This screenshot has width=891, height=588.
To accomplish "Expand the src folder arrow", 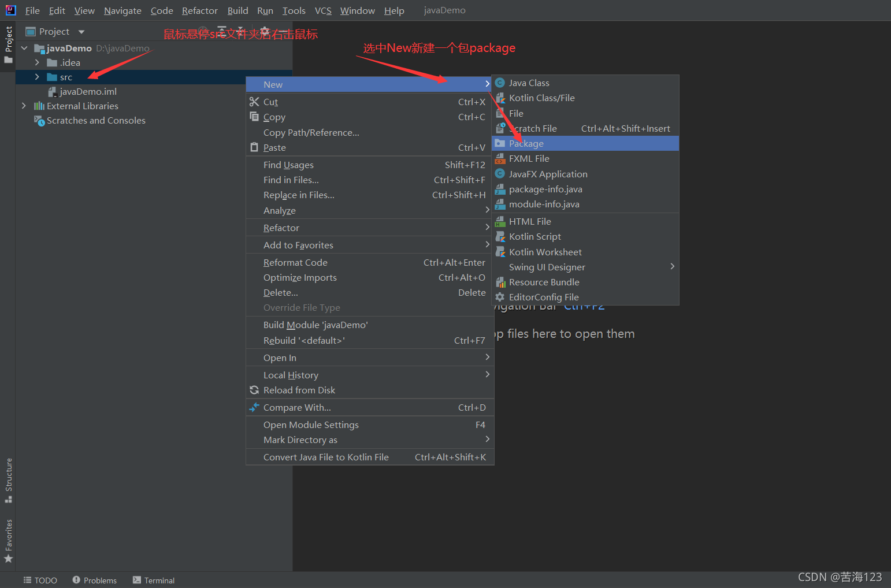I will 37,77.
